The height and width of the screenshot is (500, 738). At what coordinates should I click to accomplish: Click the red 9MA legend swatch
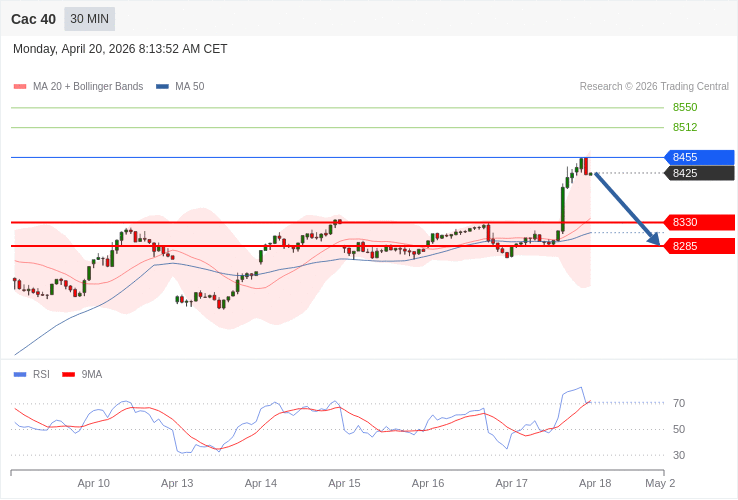(68, 375)
